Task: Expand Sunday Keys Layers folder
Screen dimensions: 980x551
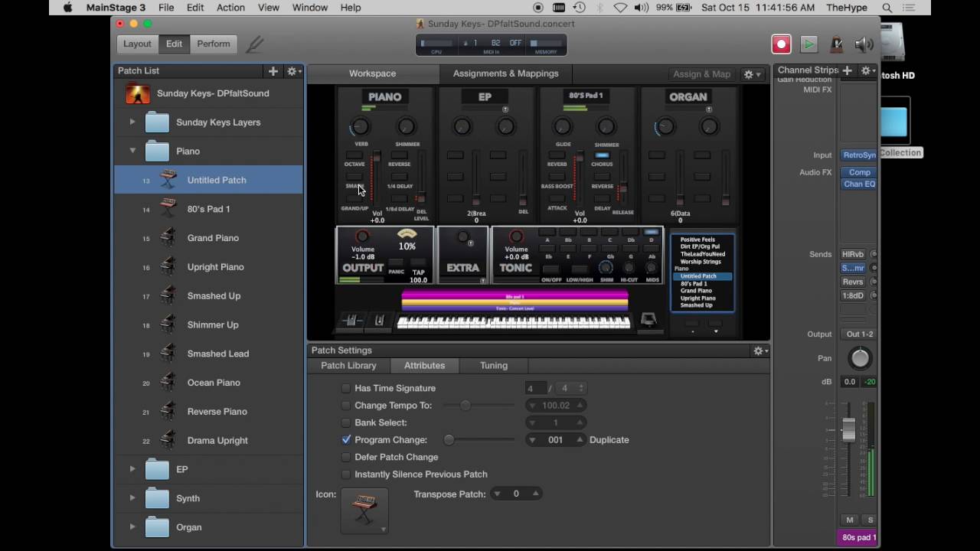Action: point(132,122)
